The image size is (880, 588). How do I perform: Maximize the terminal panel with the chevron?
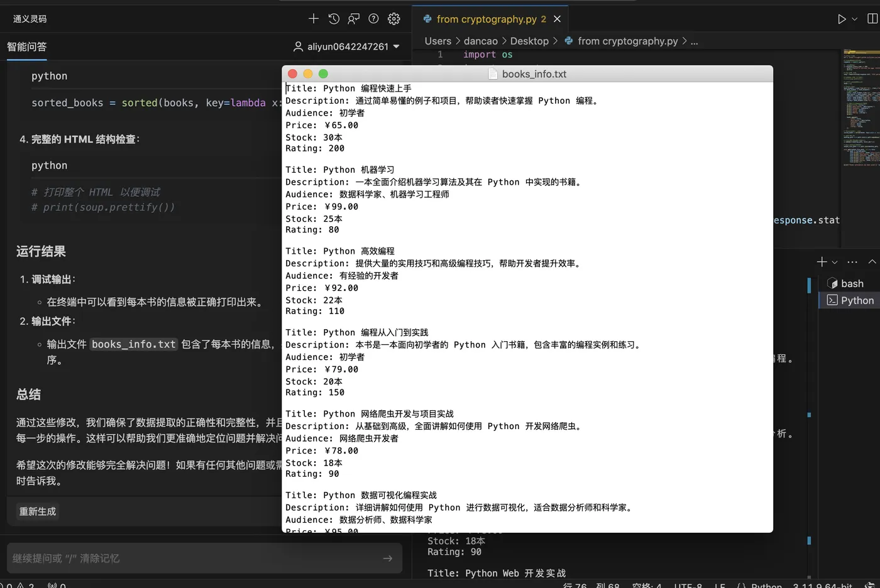tap(872, 262)
